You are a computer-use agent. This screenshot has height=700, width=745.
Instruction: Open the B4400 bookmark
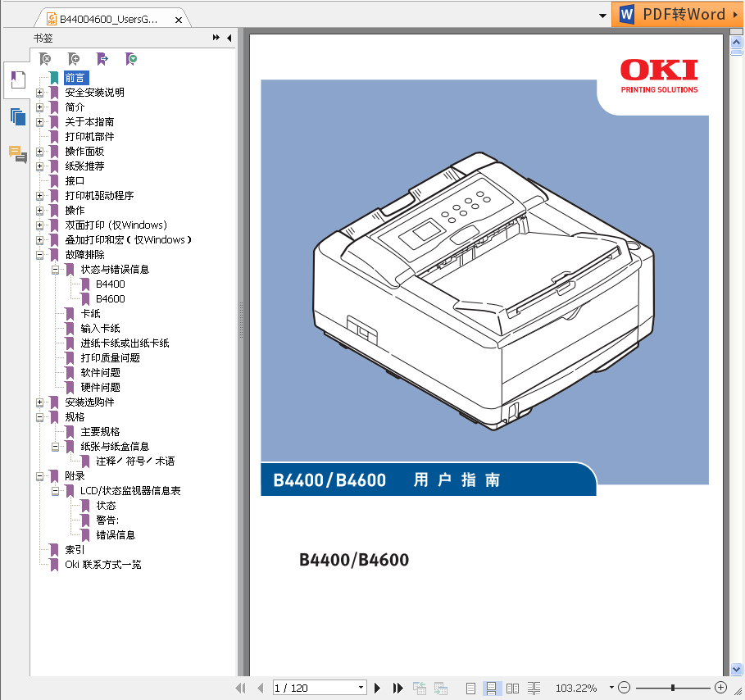pyautogui.click(x=110, y=284)
